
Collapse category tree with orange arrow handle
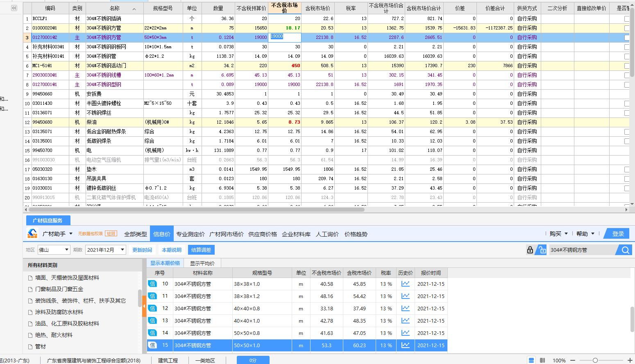point(144,305)
